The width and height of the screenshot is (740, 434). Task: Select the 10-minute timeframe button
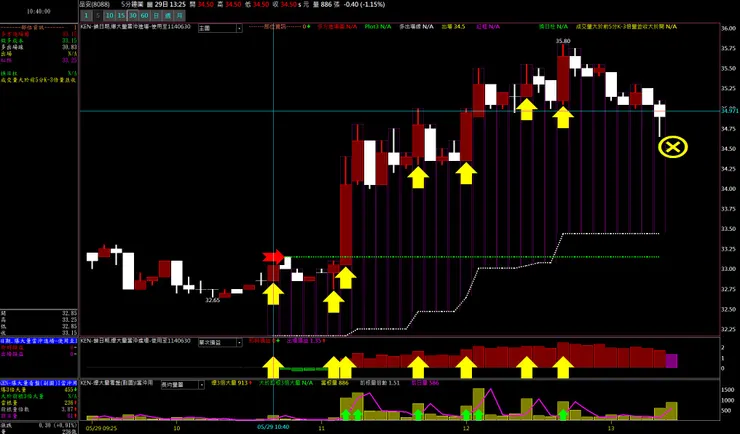click(109, 16)
